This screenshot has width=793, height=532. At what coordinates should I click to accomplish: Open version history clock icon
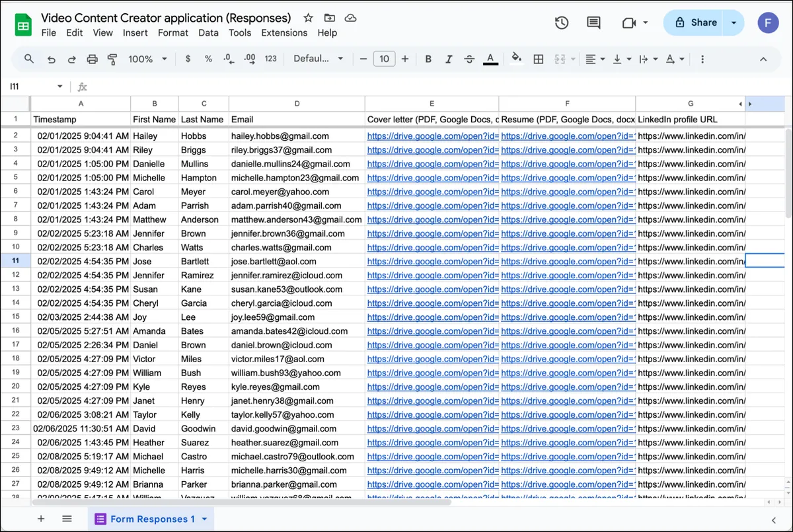(562, 22)
